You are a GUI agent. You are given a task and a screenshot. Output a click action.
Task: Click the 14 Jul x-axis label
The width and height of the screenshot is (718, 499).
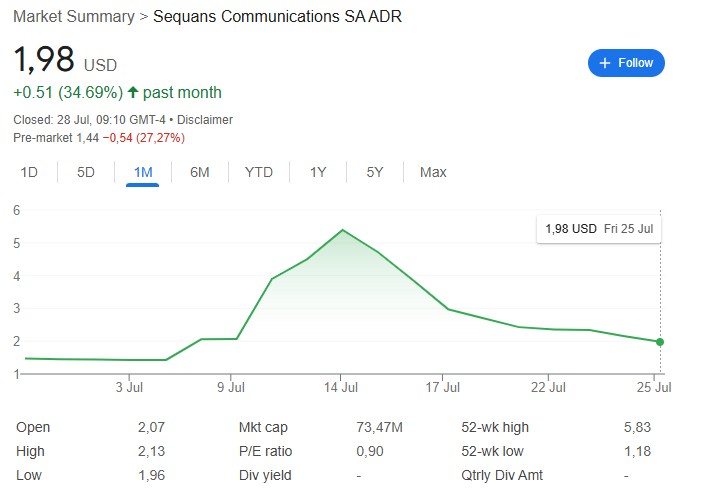point(341,387)
